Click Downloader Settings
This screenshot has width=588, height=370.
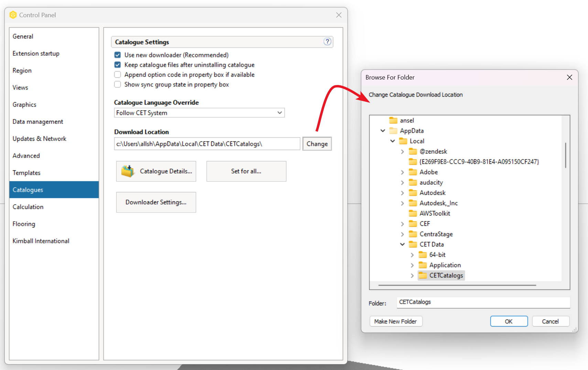(156, 202)
